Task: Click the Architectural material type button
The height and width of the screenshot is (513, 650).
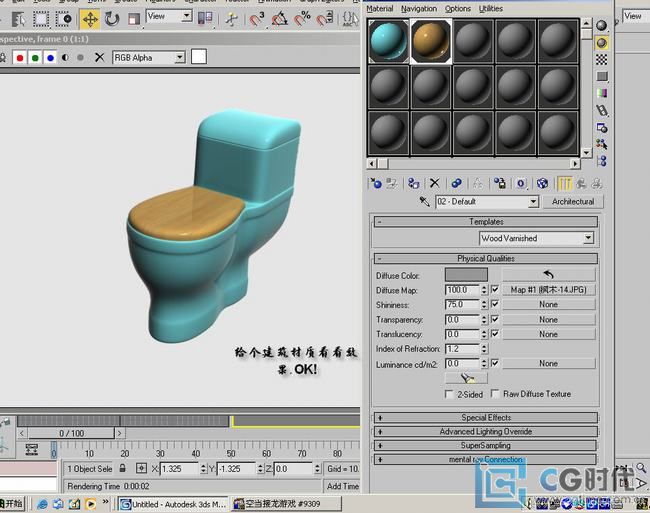Action: [573, 201]
